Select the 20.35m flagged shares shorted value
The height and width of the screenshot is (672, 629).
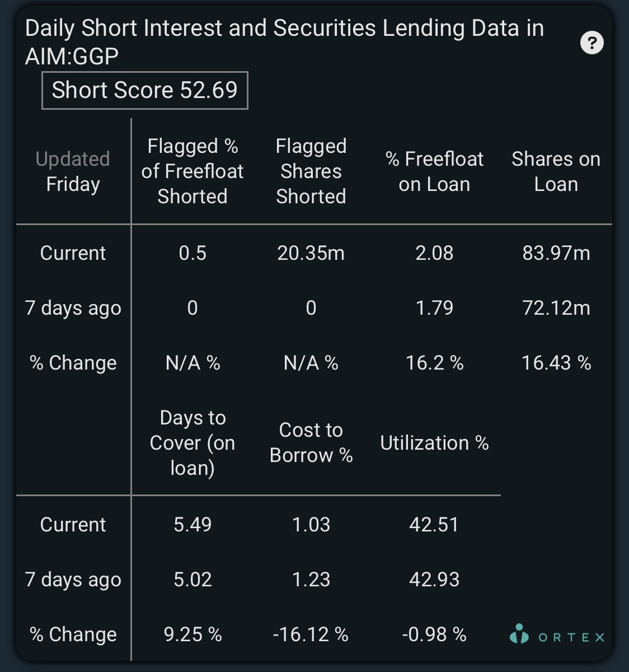point(311,253)
